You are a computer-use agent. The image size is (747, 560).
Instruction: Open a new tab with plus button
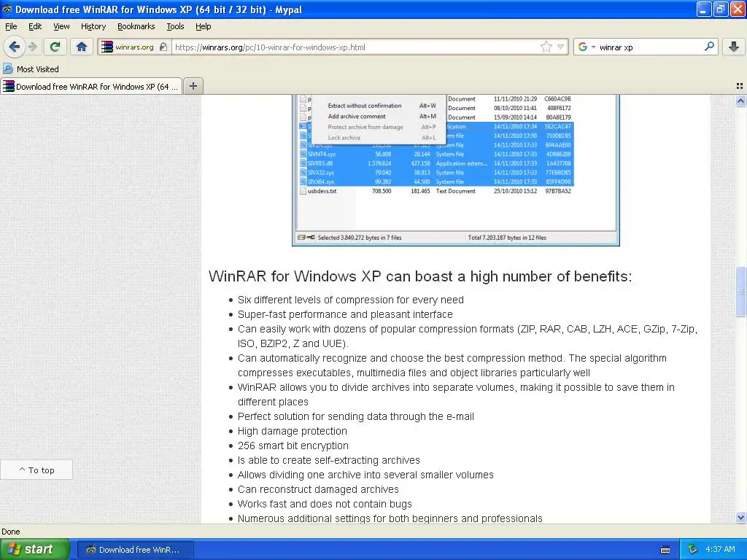193,86
